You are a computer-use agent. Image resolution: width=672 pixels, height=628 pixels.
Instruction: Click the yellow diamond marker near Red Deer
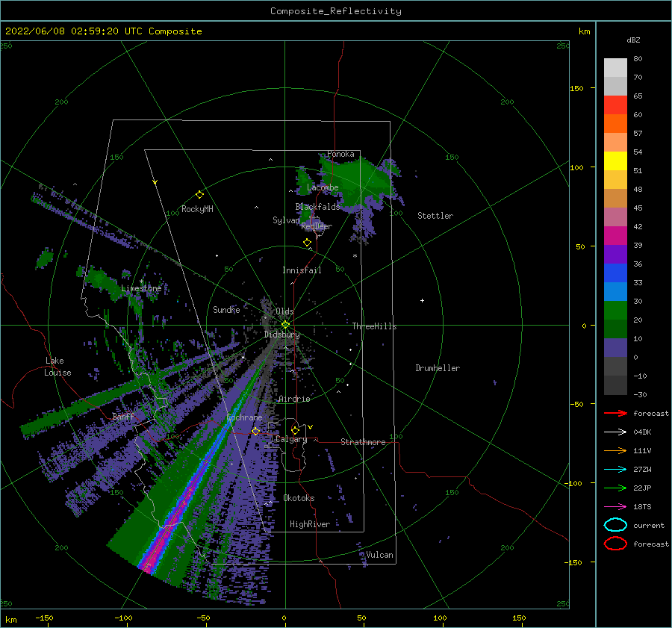click(x=308, y=242)
